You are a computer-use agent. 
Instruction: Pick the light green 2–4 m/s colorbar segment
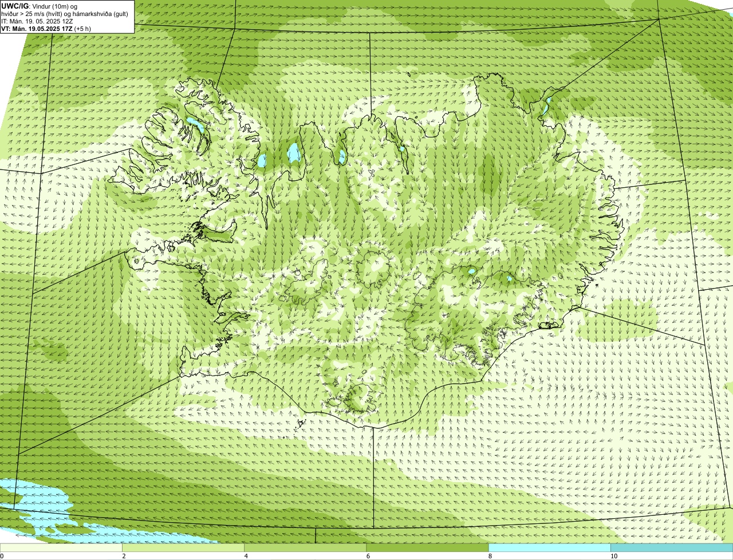pyautogui.click(x=183, y=547)
